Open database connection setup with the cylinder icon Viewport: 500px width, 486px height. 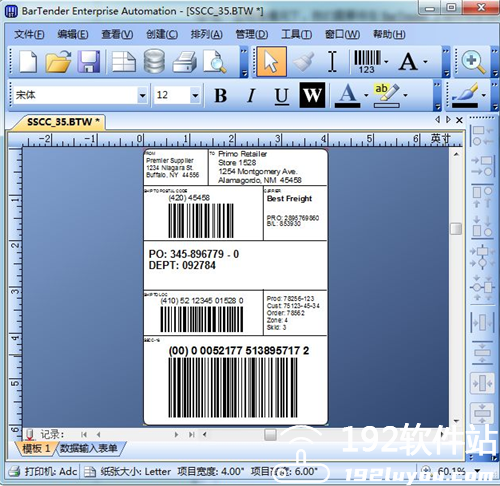point(154,61)
